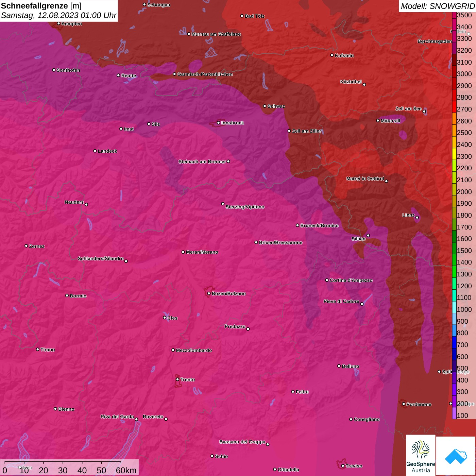
Task: Click the "Feltre" city label
Action: [302, 392]
